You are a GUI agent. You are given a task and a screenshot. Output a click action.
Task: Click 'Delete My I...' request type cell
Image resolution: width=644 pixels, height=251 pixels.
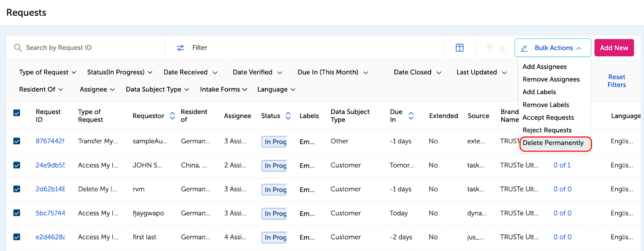97,189
